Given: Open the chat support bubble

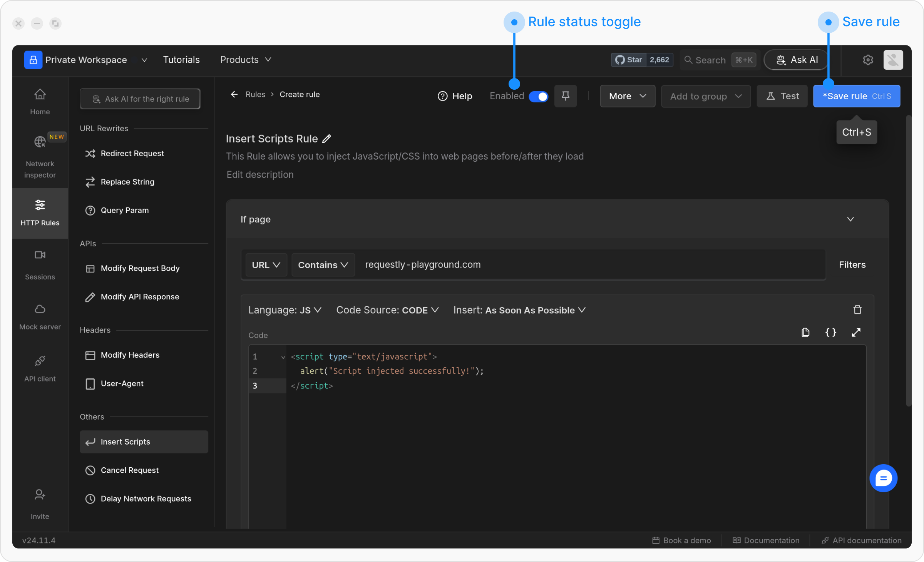Looking at the screenshot, I should [883, 478].
